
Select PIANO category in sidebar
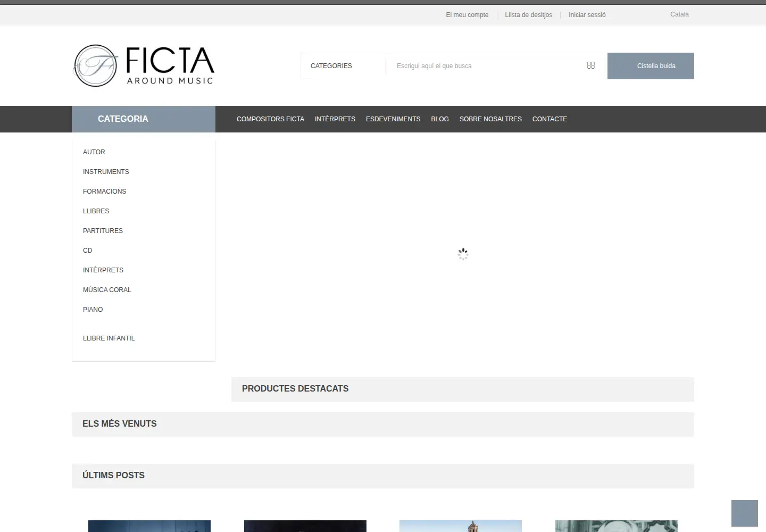point(93,310)
